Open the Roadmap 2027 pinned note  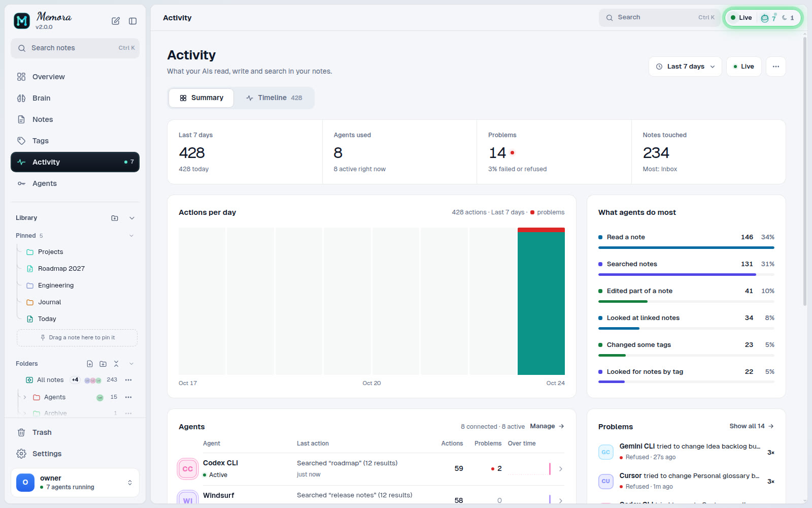[x=61, y=269]
